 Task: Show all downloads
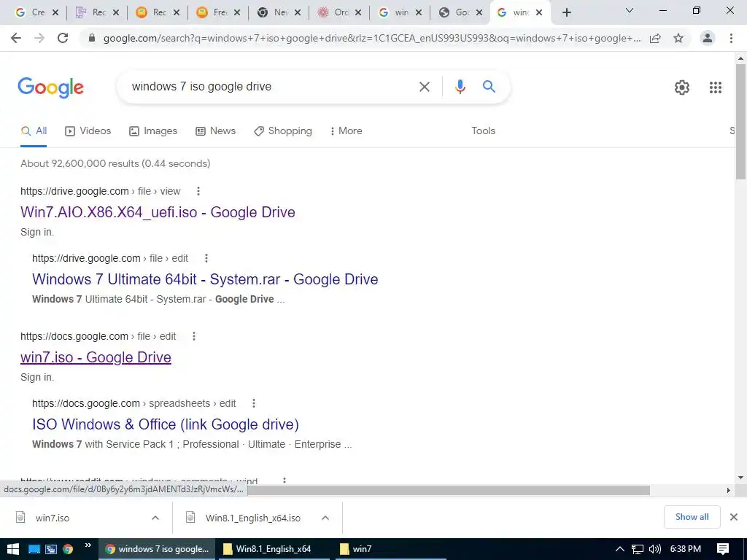pyautogui.click(x=692, y=517)
